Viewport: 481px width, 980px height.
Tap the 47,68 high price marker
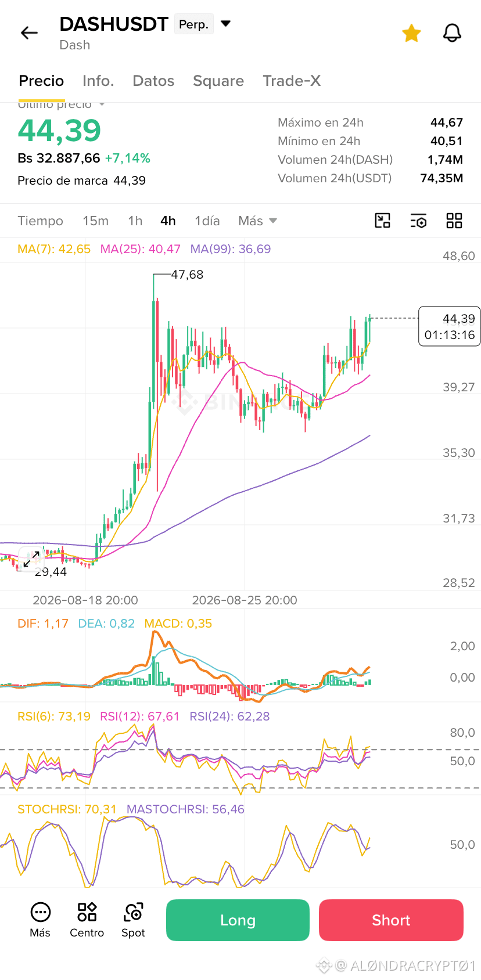coord(187,275)
